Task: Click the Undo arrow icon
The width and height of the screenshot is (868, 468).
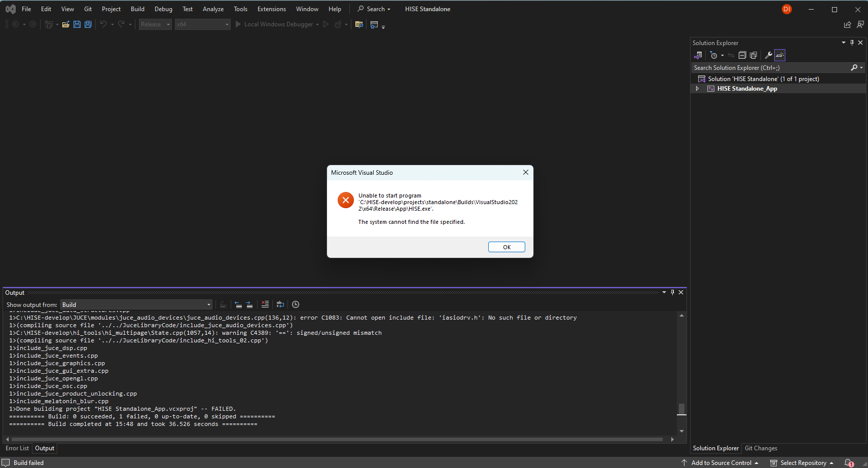Action: [x=103, y=24]
